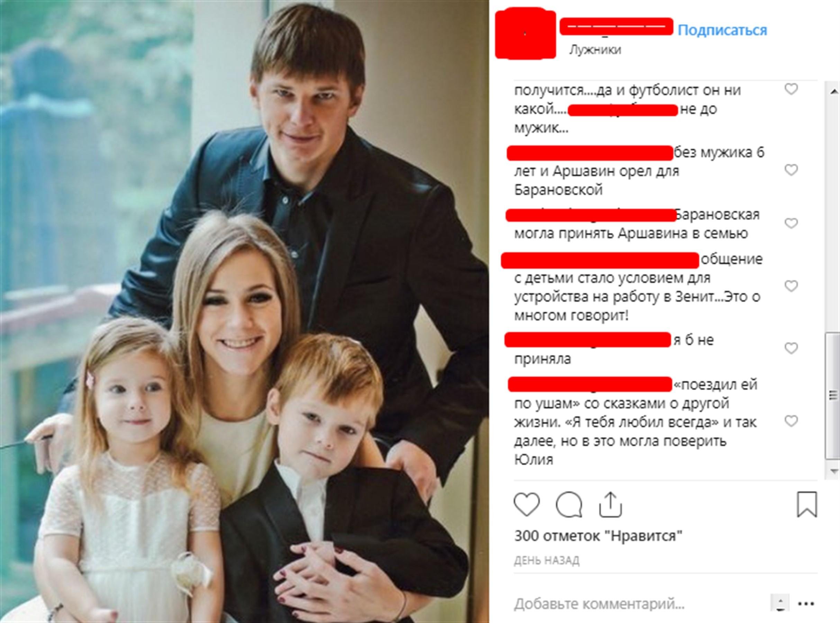Click the comments scrollbar thumb
Viewport: 840px width, 623px height.
[x=833, y=396]
